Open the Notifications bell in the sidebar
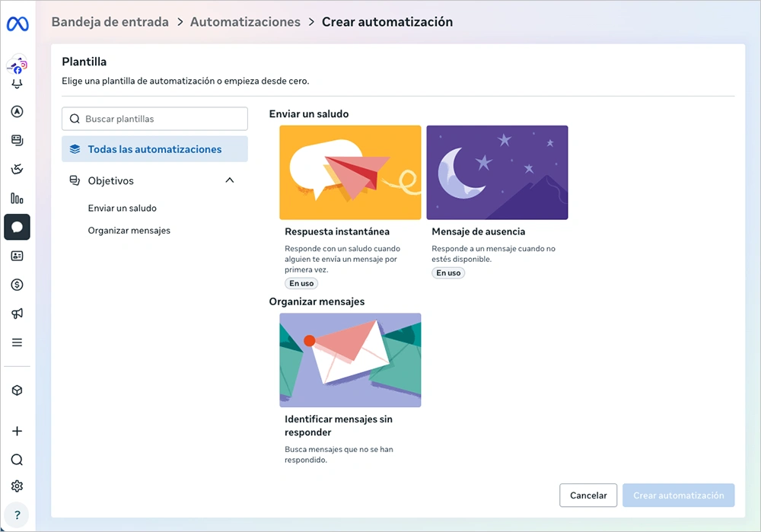This screenshot has width=761, height=532. (x=17, y=84)
